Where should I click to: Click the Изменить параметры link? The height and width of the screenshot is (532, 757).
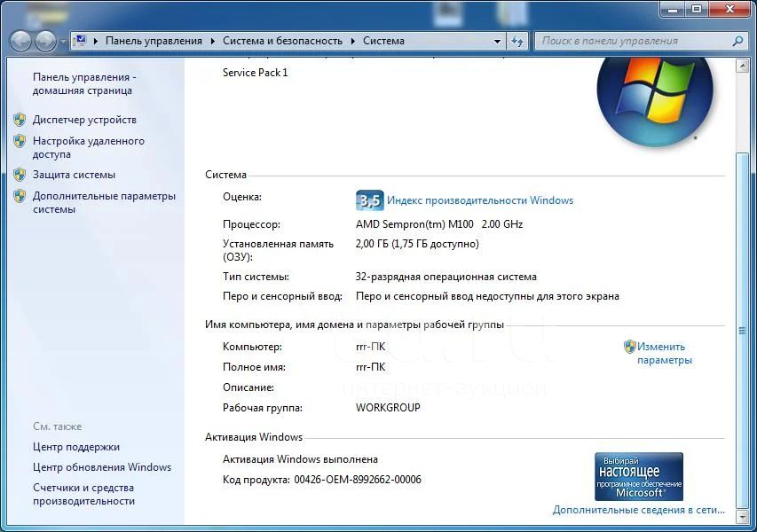[x=665, y=353]
